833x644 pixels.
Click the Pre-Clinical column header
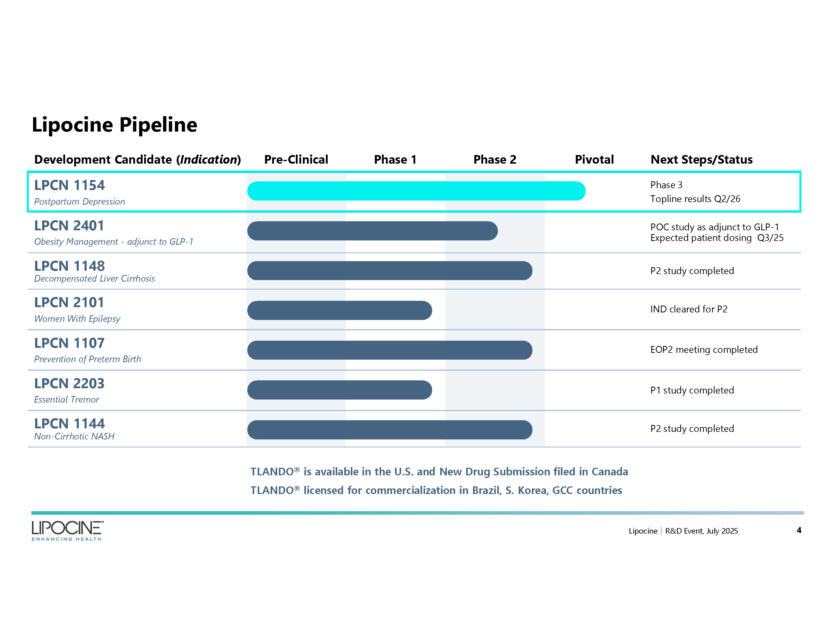pyautogui.click(x=296, y=159)
